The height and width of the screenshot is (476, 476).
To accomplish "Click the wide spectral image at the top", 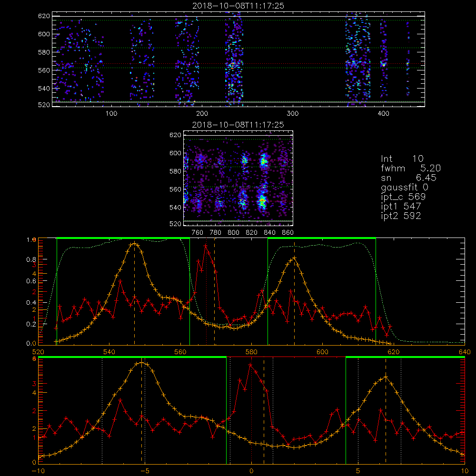I will coord(238,59).
